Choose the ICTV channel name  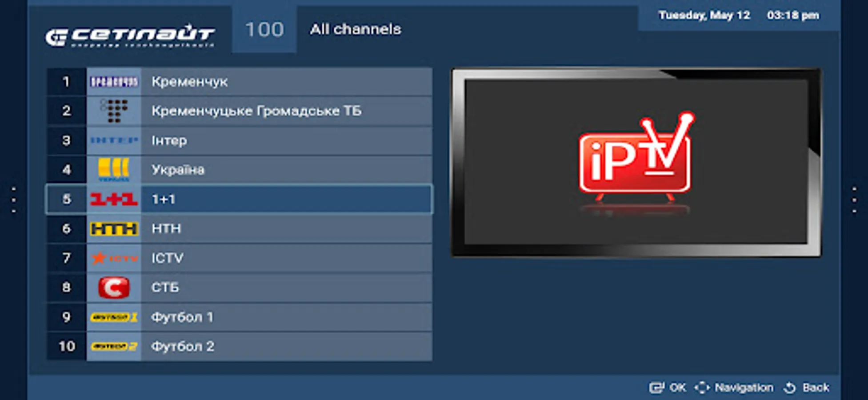click(x=167, y=258)
